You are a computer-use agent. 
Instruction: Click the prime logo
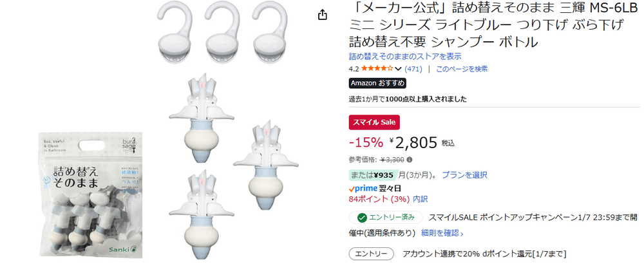coord(362,189)
